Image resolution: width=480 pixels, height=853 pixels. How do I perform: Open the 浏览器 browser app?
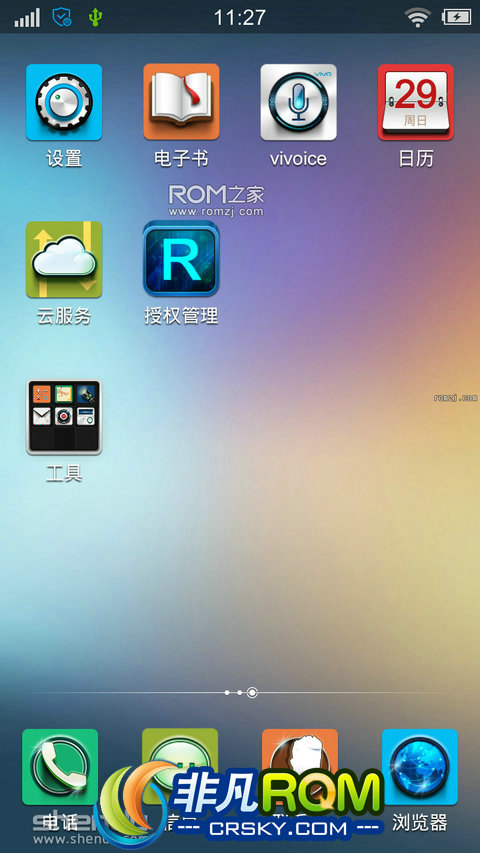(x=420, y=767)
